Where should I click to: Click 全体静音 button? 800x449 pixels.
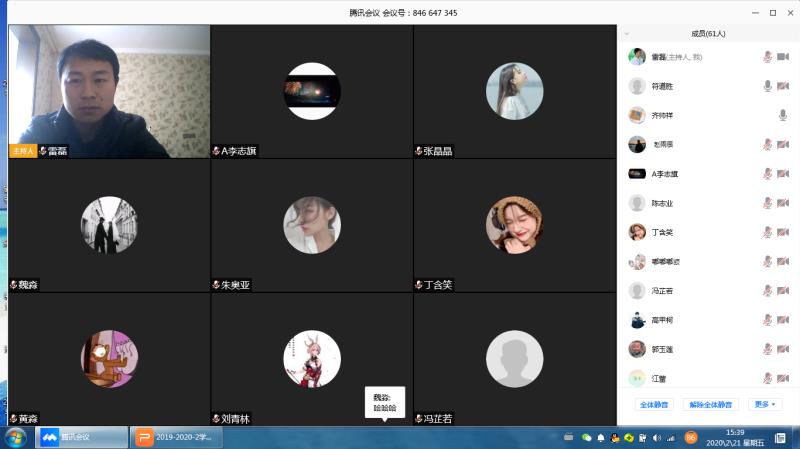654,405
